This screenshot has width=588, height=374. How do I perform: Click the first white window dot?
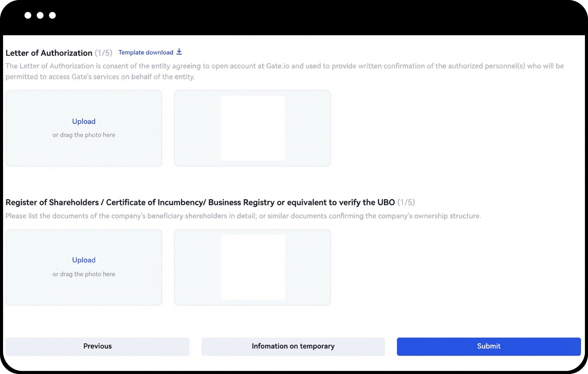(28, 15)
